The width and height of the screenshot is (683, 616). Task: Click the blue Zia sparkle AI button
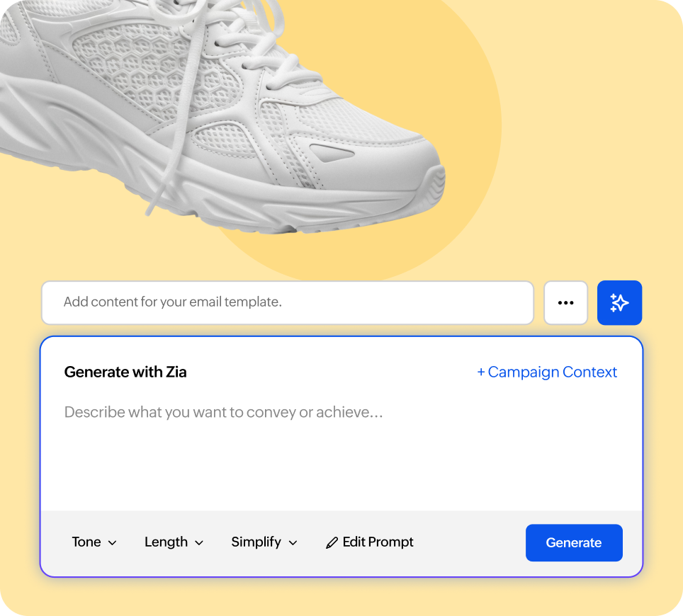tap(619, 302)
